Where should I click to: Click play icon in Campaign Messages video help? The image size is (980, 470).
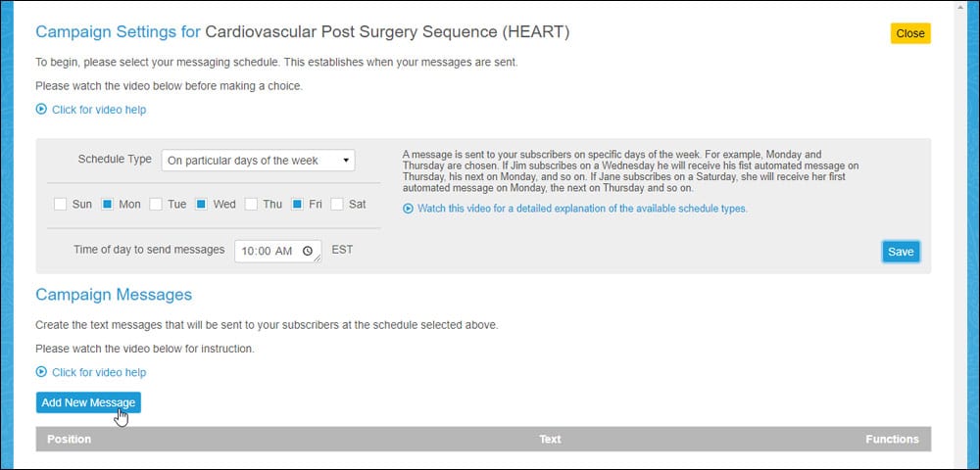(x=41, y=372)
